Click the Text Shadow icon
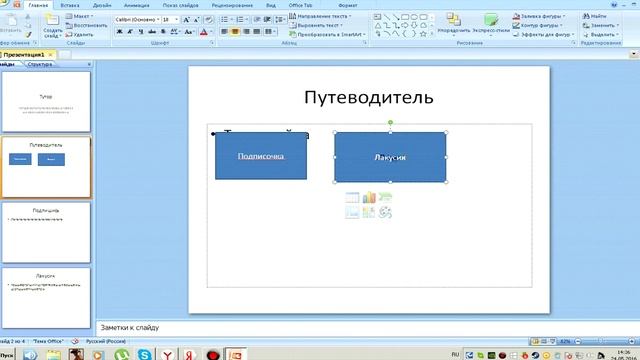 [163, 31]
